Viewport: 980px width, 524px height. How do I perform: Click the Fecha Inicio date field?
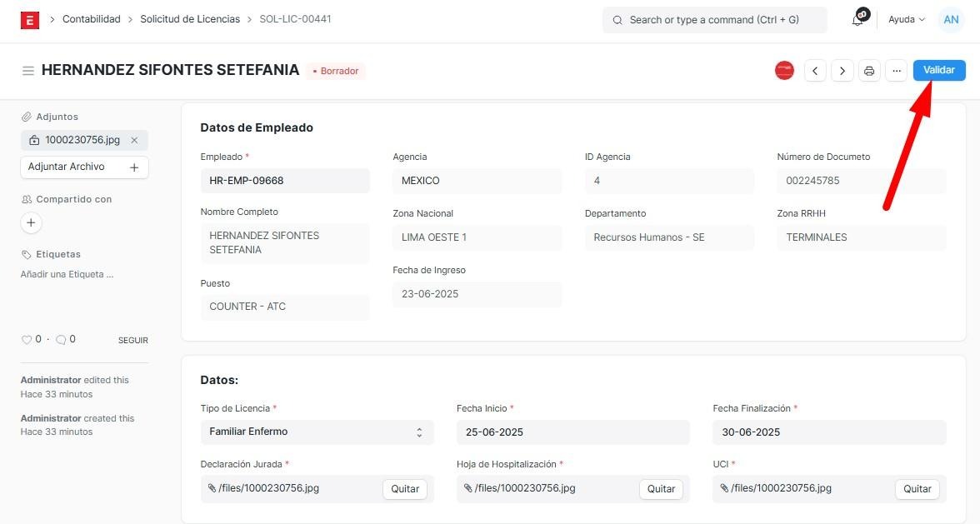[572, 432]
